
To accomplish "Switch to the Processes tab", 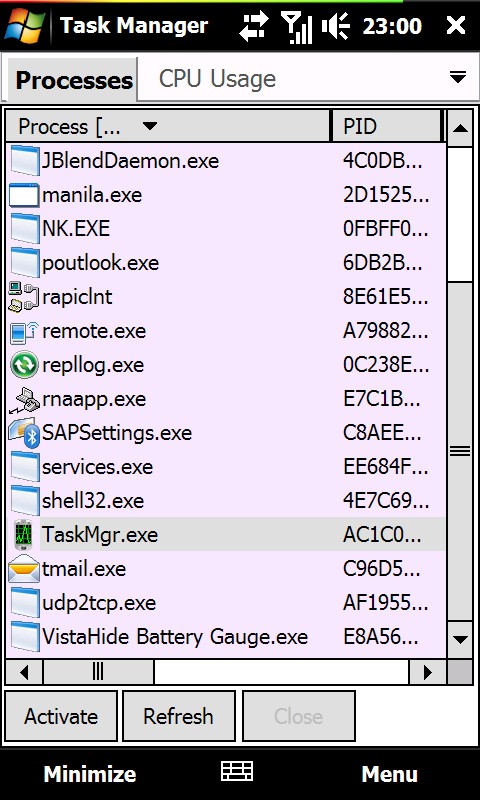I will pos(71,80).
